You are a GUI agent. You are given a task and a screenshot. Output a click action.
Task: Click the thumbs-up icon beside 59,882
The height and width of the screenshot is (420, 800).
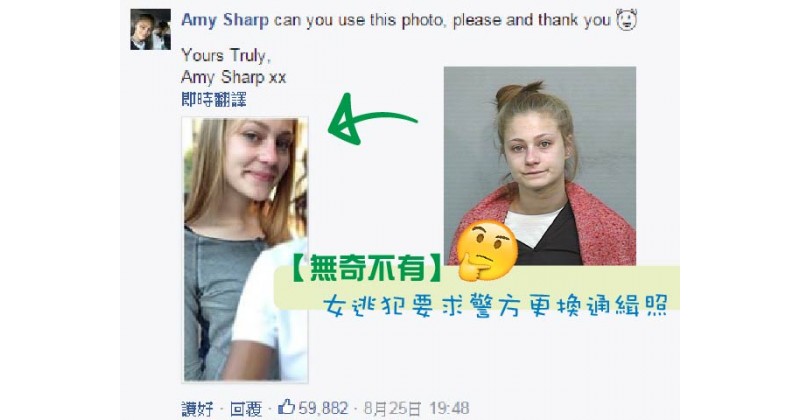point(286,407)
